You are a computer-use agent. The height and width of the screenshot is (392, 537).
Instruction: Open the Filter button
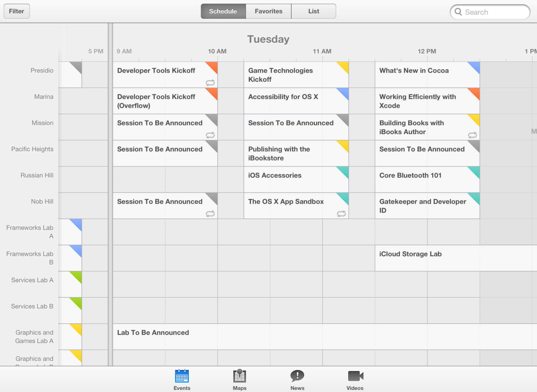(17, 11)
